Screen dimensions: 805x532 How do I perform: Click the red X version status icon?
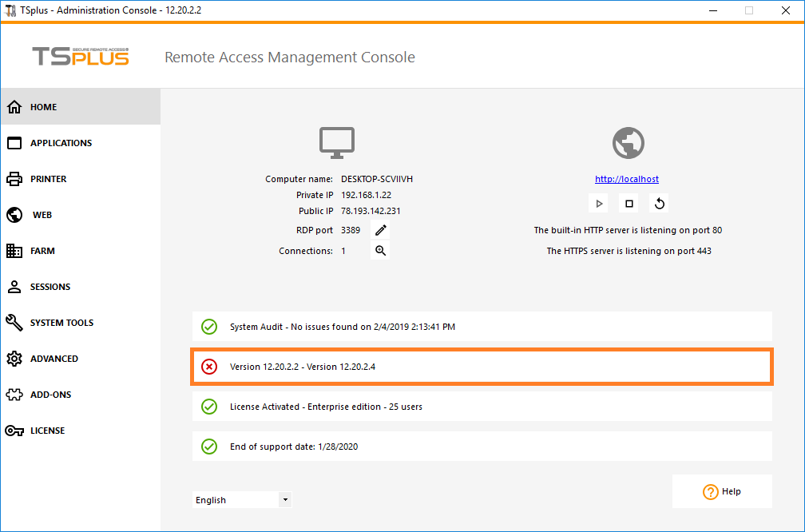click(x=209, y=367)
